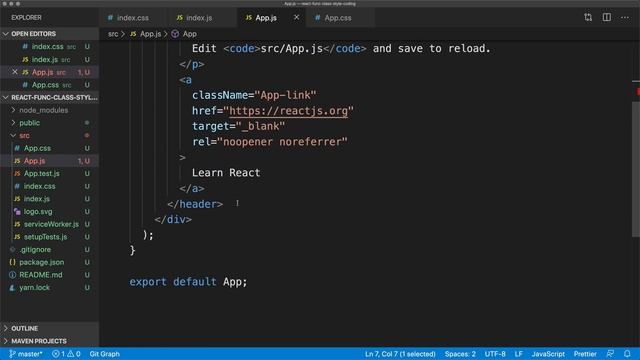Click Prettier status bar item
Screen dimensions: 640x360
585,354
